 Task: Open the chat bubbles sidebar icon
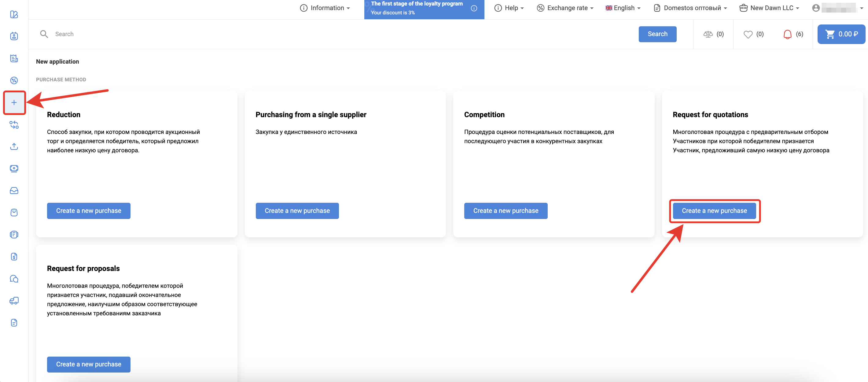(x=14, y=279)
